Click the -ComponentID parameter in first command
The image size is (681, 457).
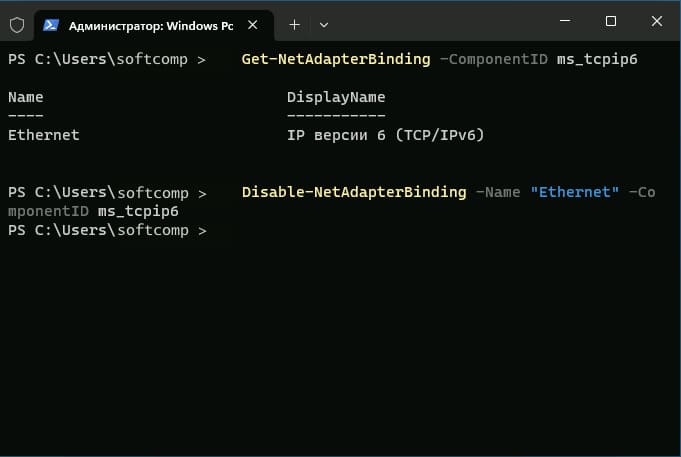pos(494,59)
